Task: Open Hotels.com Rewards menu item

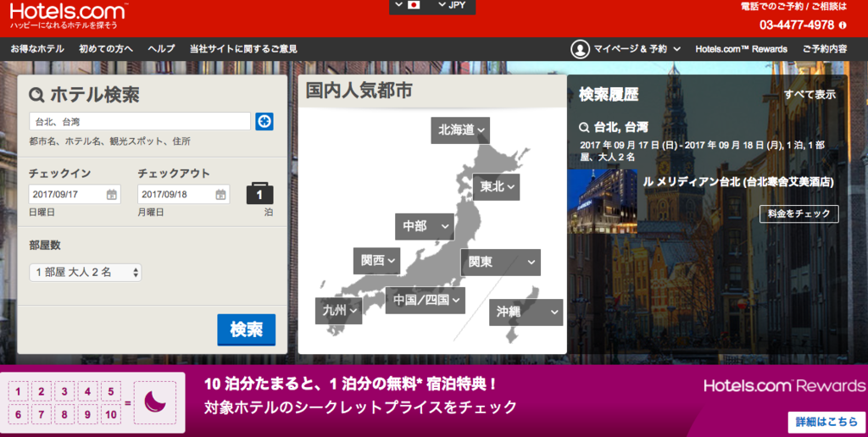Action: click(741, 49)
